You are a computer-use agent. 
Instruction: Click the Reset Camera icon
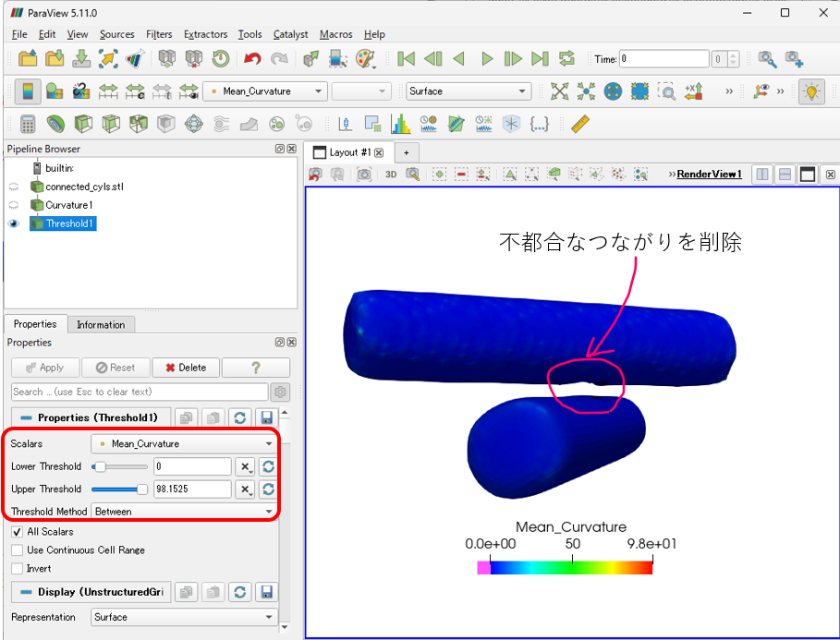[559, 91]
